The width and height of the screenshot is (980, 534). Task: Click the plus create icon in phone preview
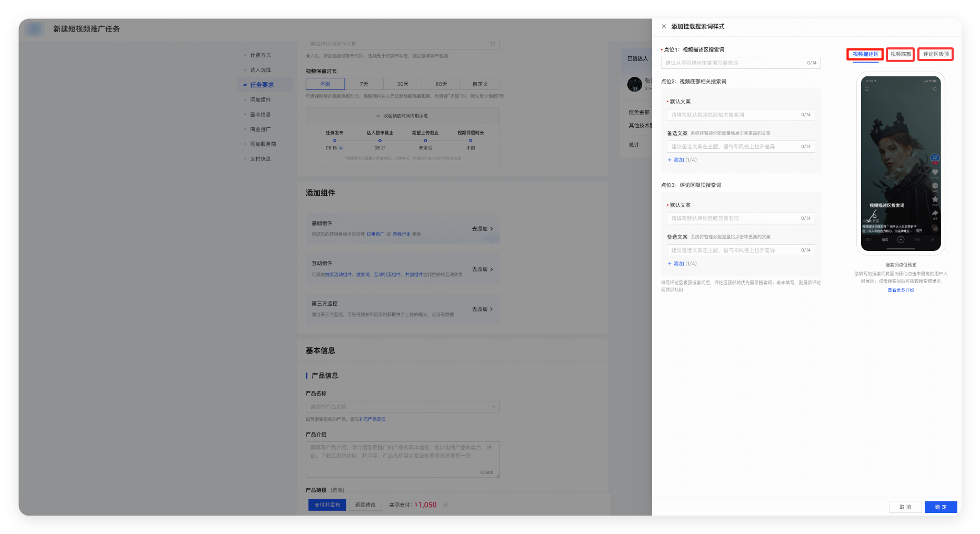coord(901,240)
